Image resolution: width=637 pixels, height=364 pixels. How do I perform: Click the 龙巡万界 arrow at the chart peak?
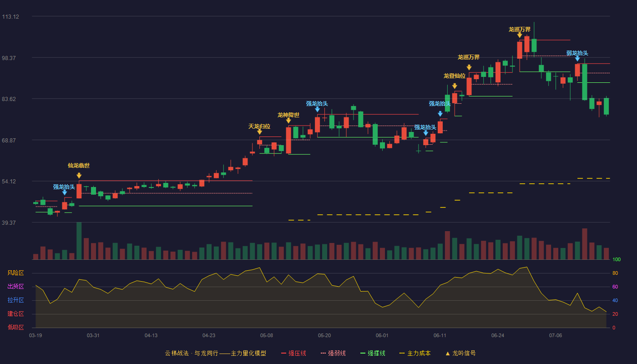[x=520, y=35]
